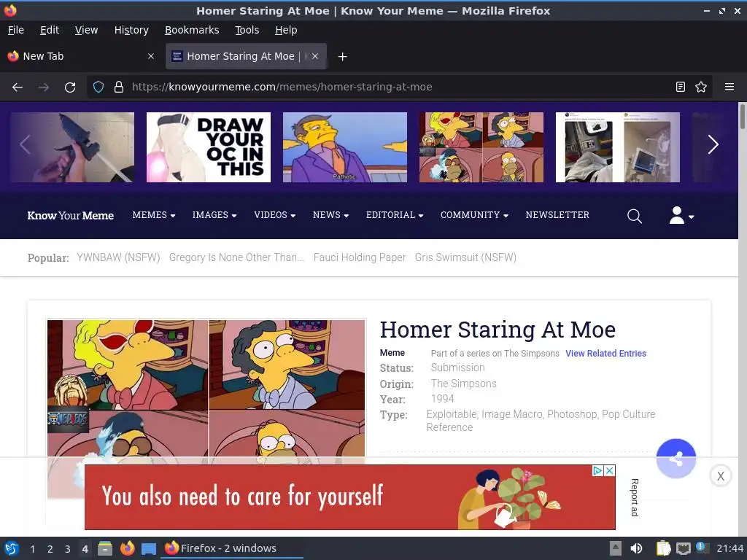Expand the MEMES dropdown menu
The image size is (747, 560).
tap(154, 215)
